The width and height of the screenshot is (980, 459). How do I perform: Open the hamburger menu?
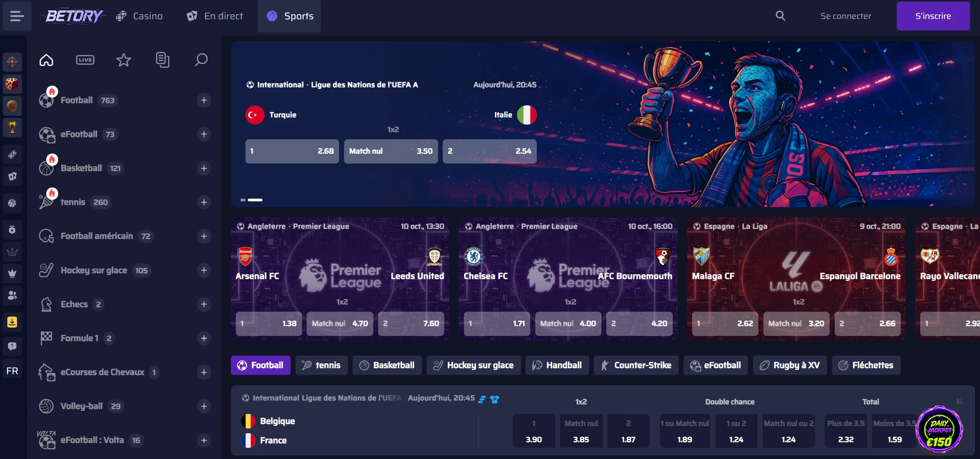tap(17, 16)
